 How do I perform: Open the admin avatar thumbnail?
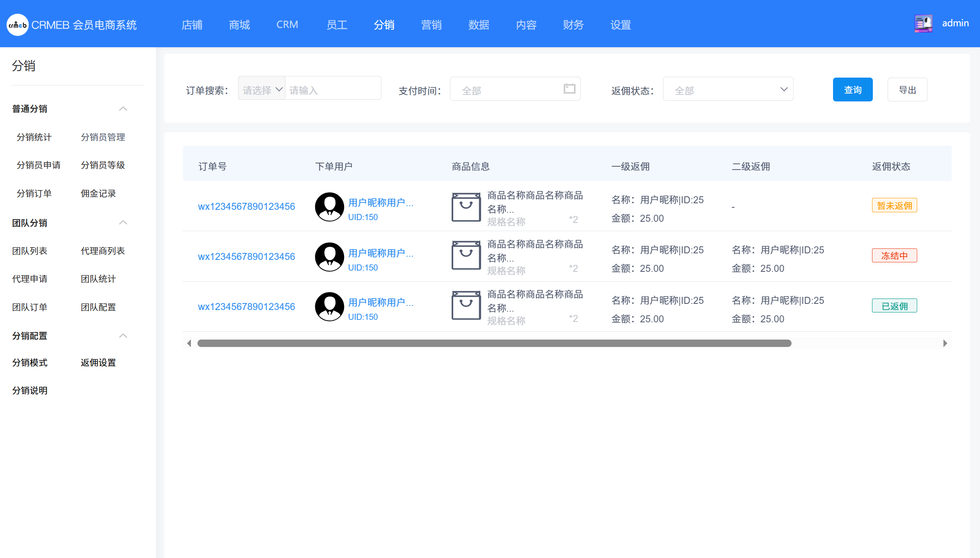click(x=923, y=23)
